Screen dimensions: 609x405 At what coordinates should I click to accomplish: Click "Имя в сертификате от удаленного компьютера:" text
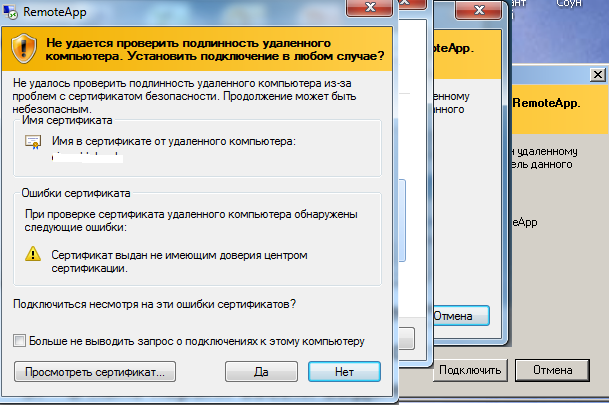(x=174, y=141)
